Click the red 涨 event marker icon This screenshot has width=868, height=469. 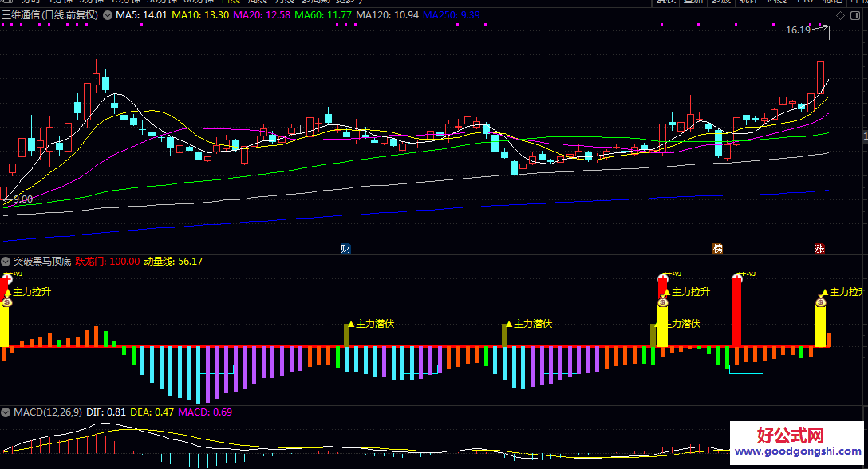pos(819,248)
